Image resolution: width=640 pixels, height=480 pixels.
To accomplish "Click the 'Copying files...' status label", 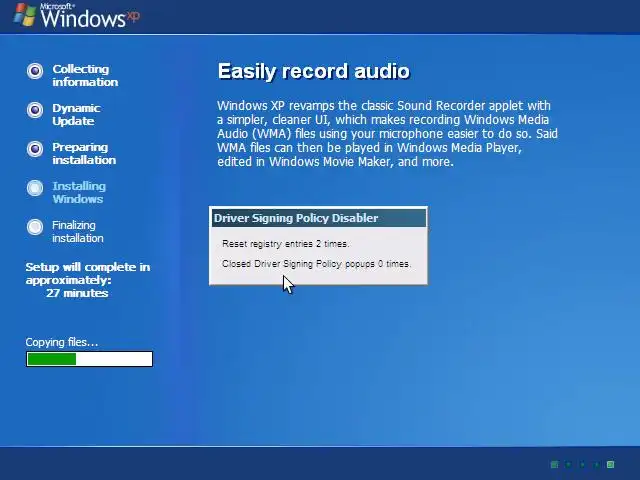I will (x=62, y=342).
